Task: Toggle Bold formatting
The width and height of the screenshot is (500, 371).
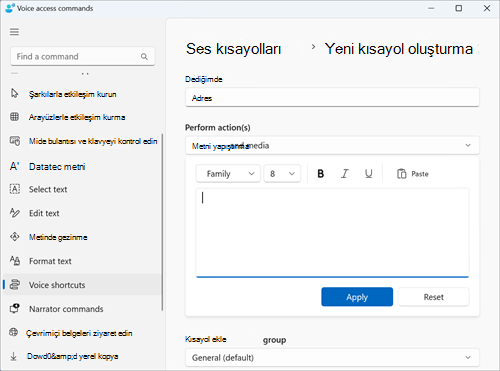Action: click(321, 174)
